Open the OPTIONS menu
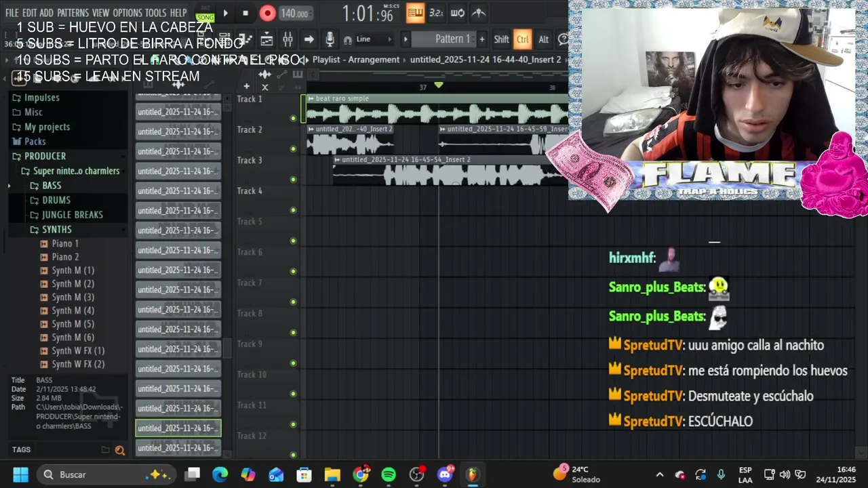This screenshot has width=868, height=488. pyautogui.click(x=127, y=13)
